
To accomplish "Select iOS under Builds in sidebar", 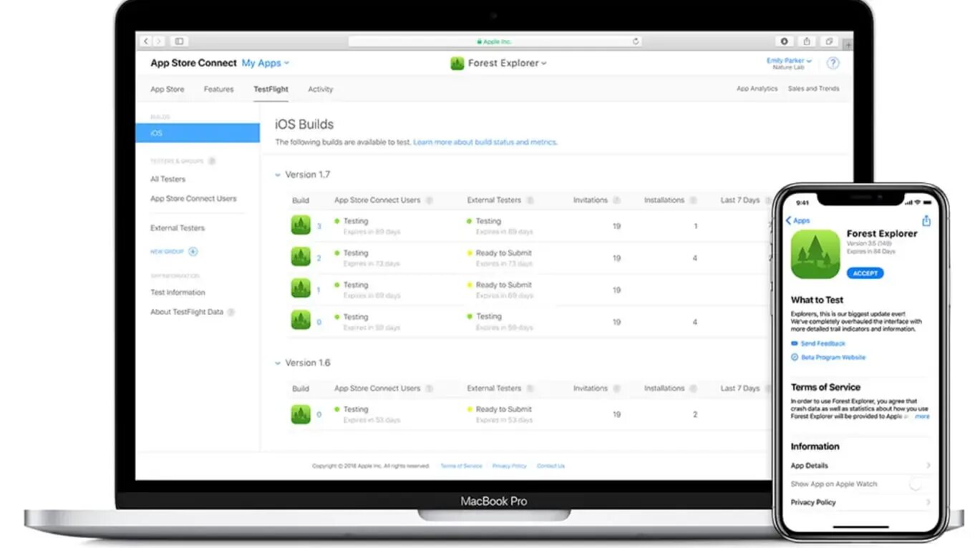I will click(x=198, y=133).
